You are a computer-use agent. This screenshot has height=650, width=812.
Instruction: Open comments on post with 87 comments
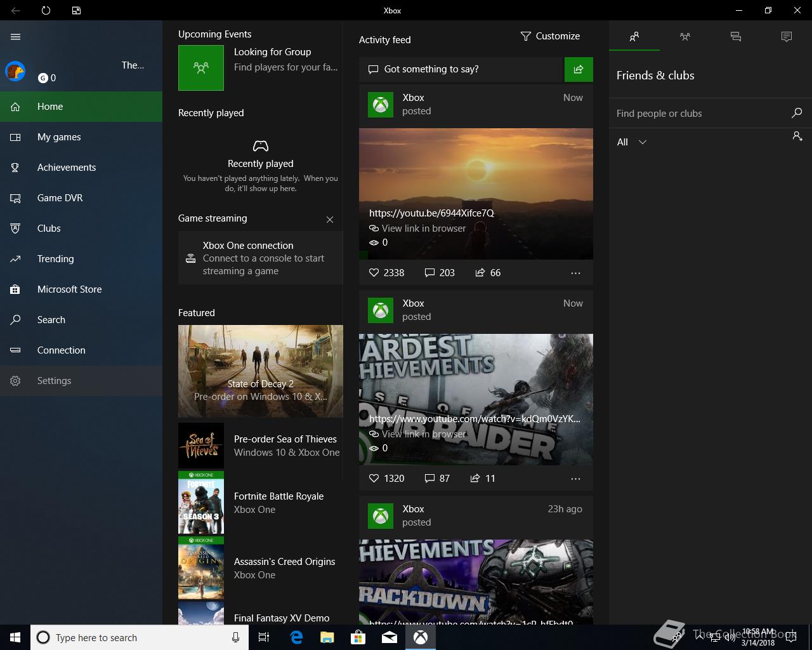(x=437, y=479)
